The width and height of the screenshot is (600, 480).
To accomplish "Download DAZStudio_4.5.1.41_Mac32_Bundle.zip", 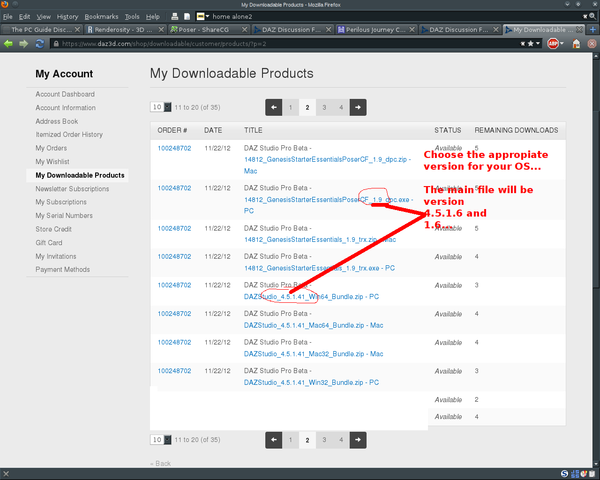I will click(313, 354).
